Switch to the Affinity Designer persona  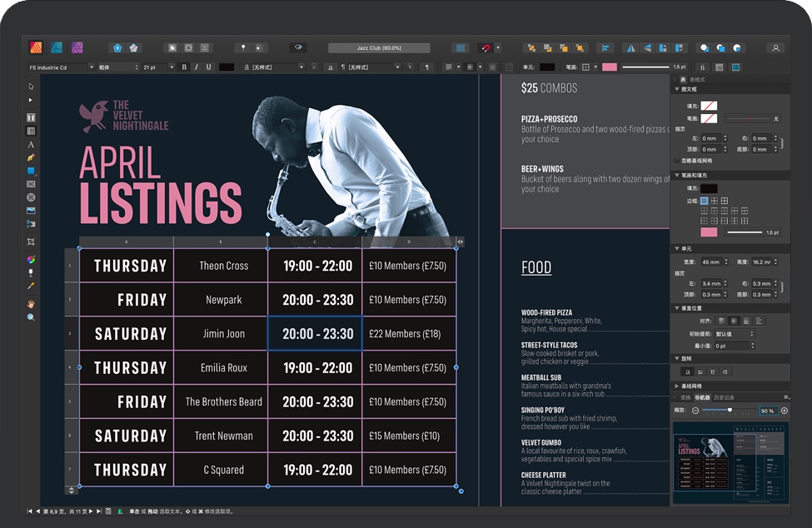click(x=57, y=47)
